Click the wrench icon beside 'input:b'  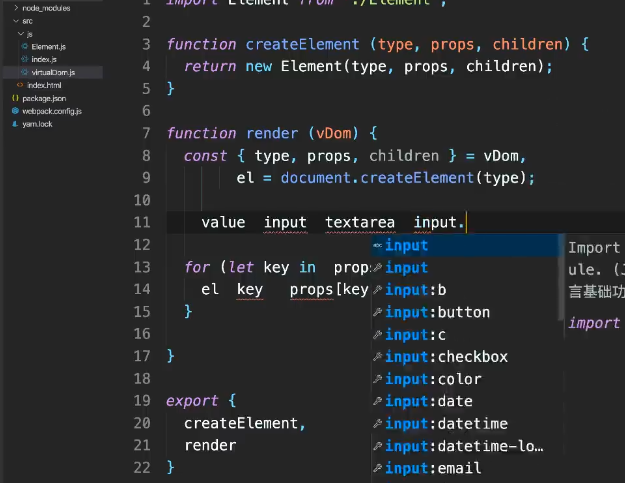click(x=377, y=290)
